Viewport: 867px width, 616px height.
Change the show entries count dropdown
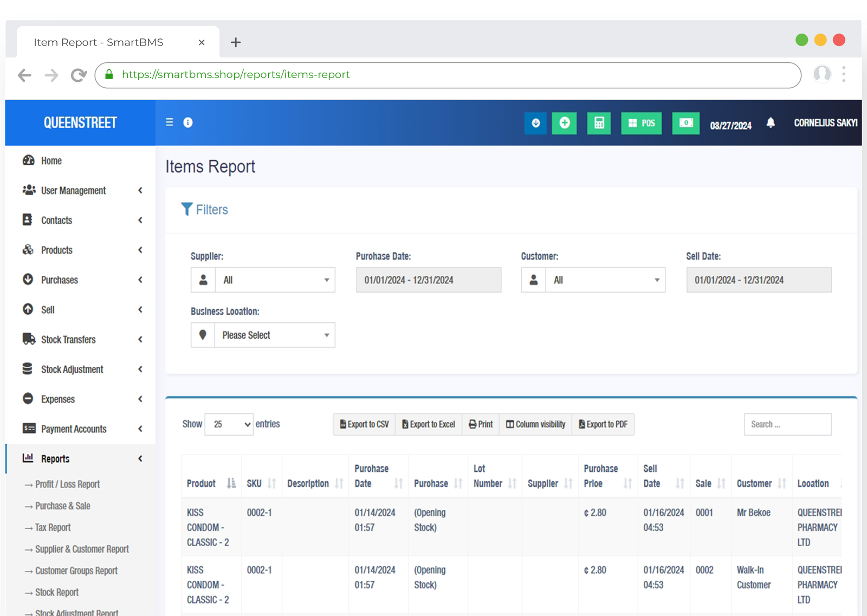(229, 424)
